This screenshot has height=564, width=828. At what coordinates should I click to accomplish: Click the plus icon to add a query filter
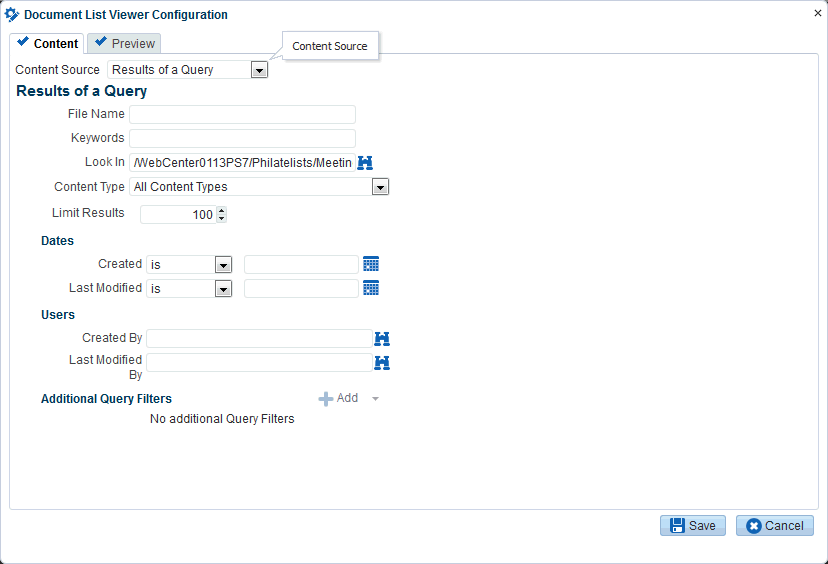pos(326,398)
